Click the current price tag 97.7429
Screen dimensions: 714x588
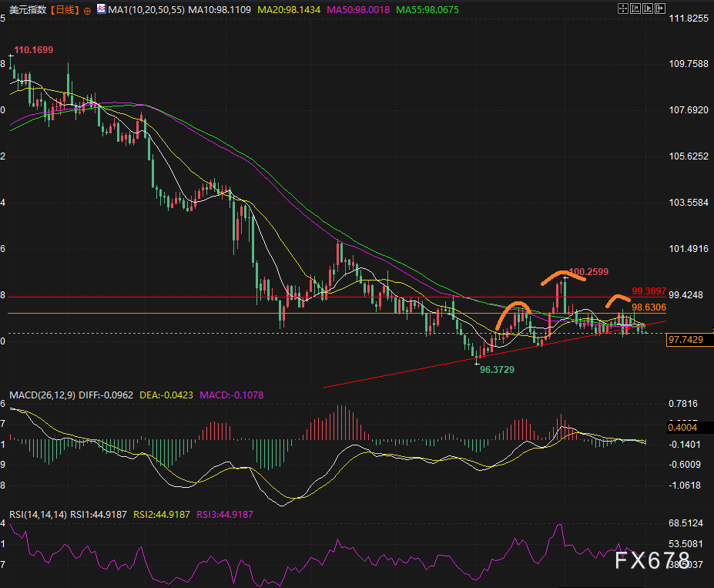coord(686,339)
